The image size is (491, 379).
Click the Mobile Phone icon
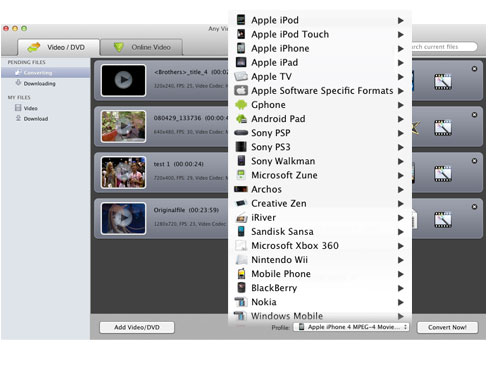click(241, 273)
